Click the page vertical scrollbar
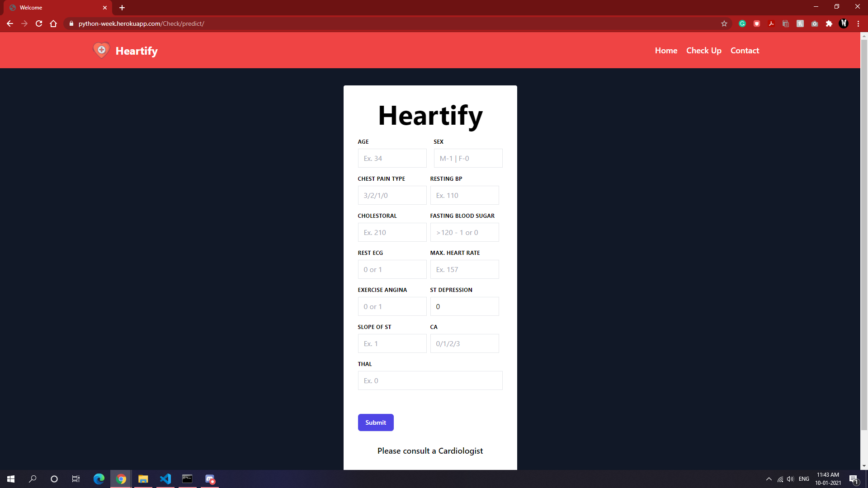This screenshot has height=488, width=868. (x=864, y=226)
